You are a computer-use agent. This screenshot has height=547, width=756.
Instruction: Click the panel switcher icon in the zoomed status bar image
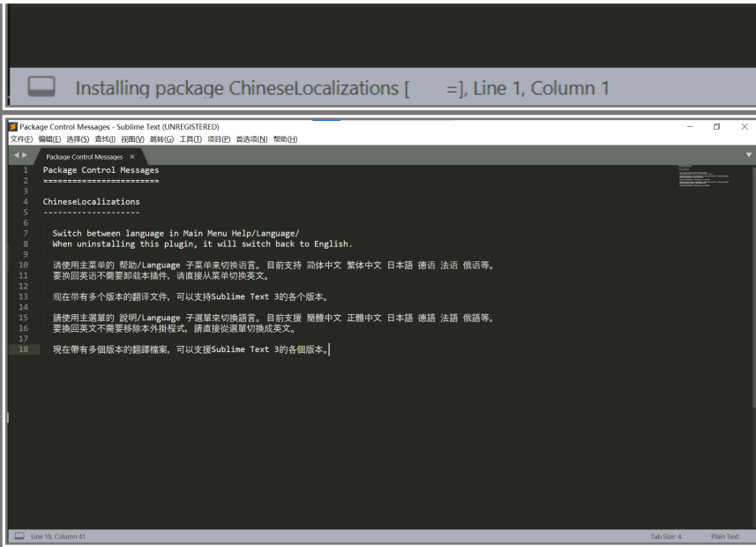click(41, 86)
